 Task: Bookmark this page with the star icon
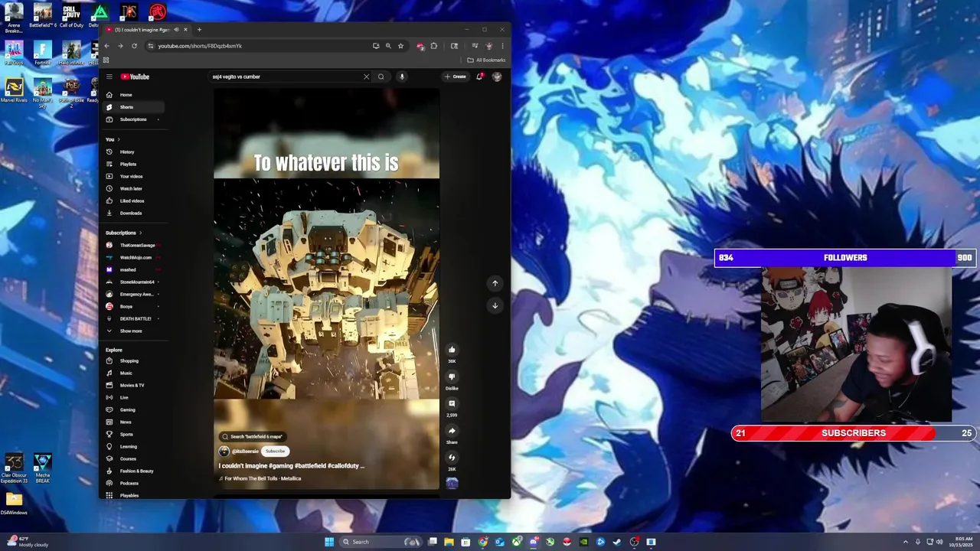(400, 46)
